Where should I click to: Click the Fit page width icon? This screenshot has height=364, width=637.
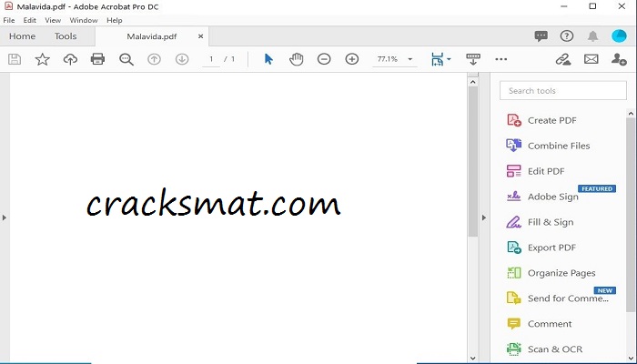click(x=438, y=59)
